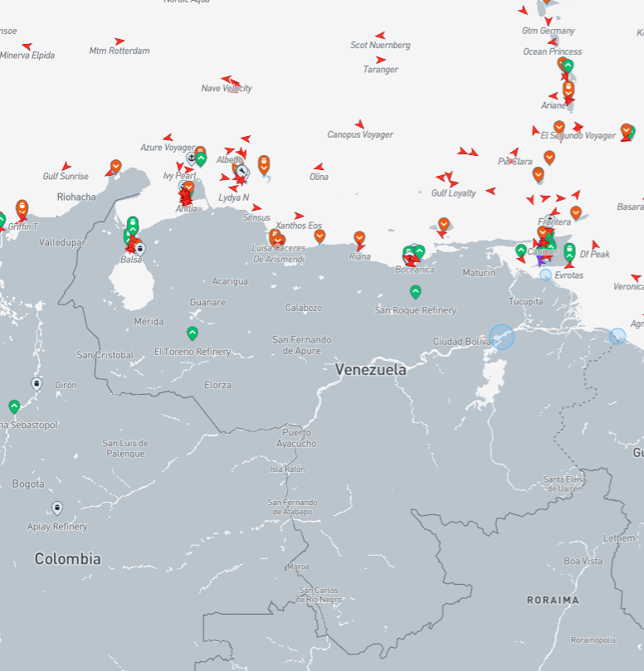The height and width of the screenshot is (671, 644).
Task: Select the Scot Nuernberg vessel arrow
Action: (x=380, y=35)
